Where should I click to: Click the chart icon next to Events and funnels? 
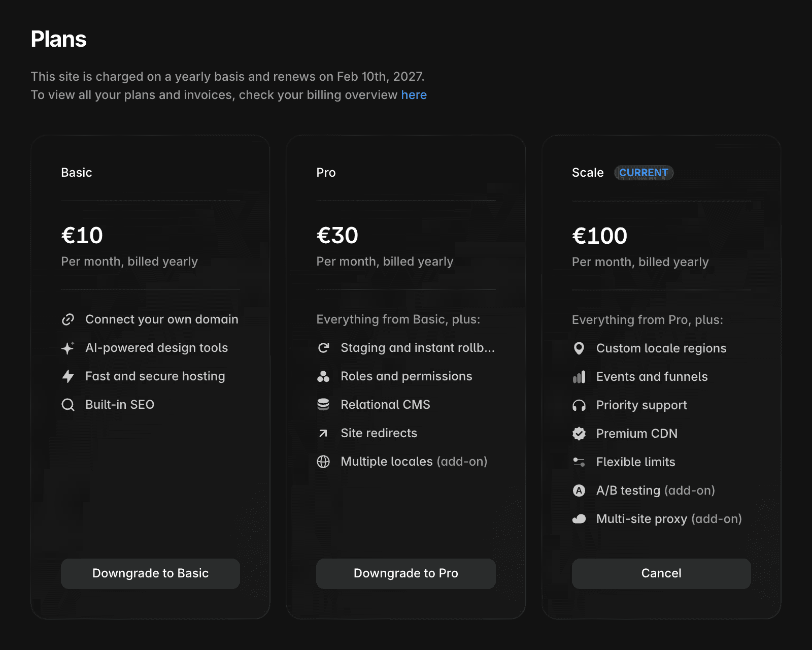pos(579,376)
